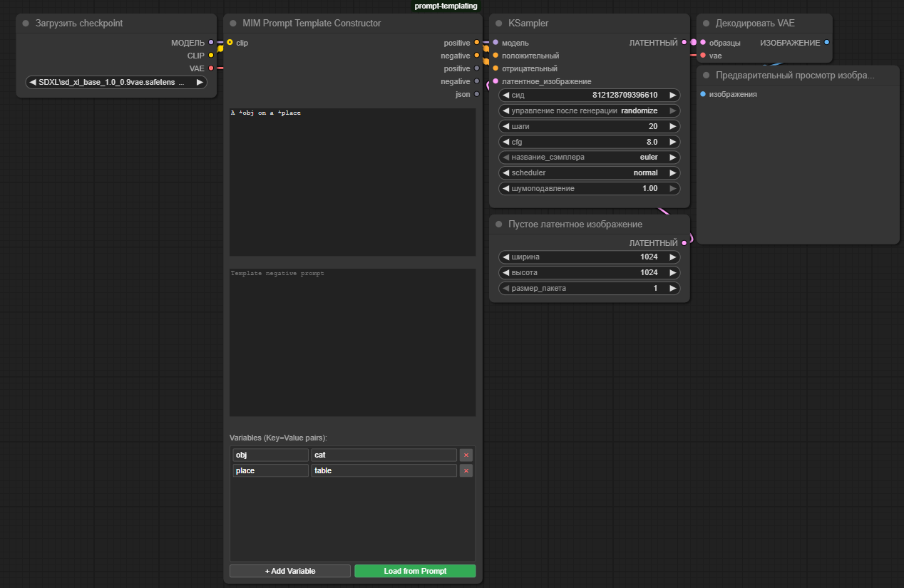Collapse the Декодировать VAE node dot

tap(707, 24)
